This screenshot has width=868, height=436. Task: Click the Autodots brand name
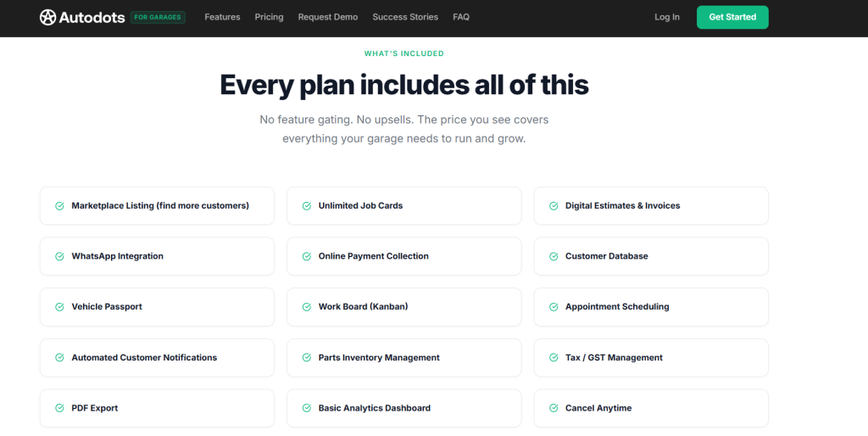pos(92,17)
